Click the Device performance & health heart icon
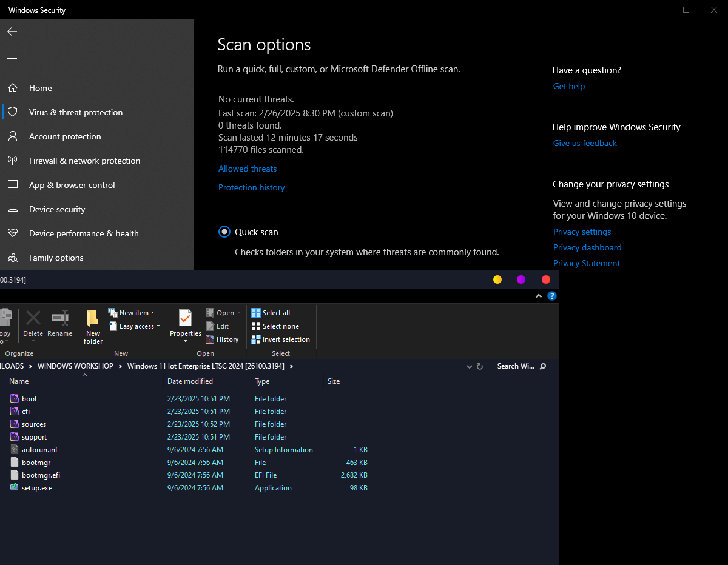Viewport: 728px width, 565px height. (12, 233)
